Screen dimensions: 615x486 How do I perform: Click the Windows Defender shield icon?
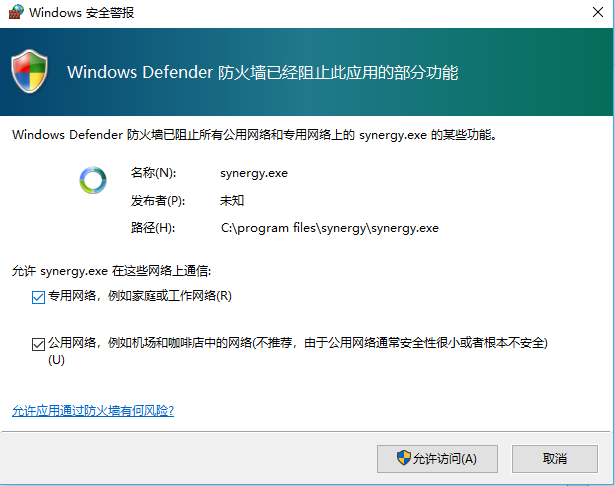(x=30, y=71)
